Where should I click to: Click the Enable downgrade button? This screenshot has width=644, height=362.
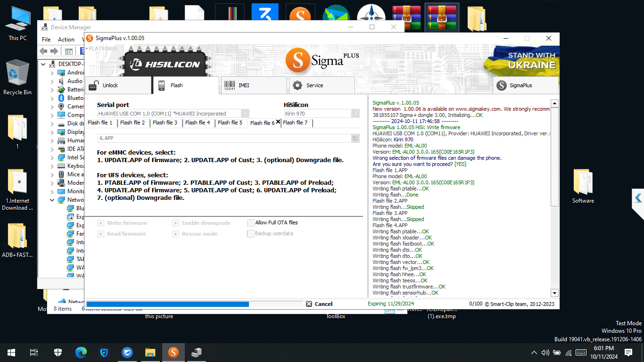(x=202, y=223)
